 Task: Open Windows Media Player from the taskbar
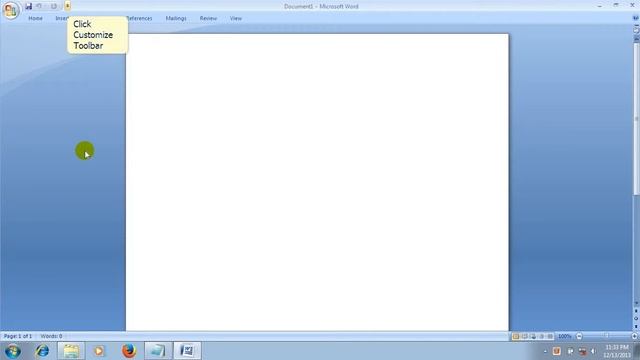pos(99,351)
